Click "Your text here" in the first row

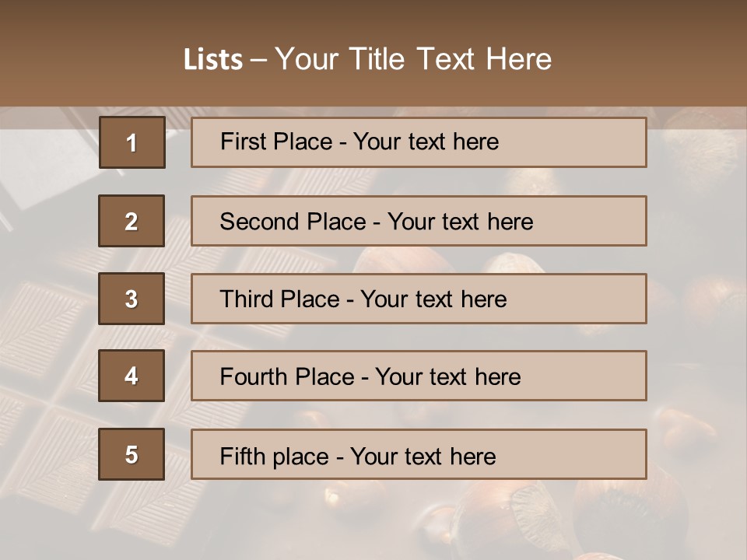(426, 142)
